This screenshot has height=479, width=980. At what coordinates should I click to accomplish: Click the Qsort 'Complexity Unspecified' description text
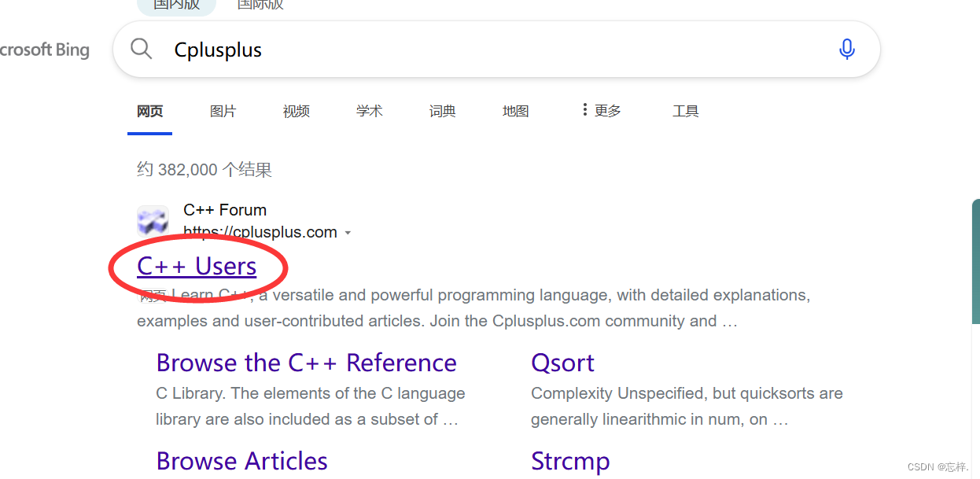687,406
